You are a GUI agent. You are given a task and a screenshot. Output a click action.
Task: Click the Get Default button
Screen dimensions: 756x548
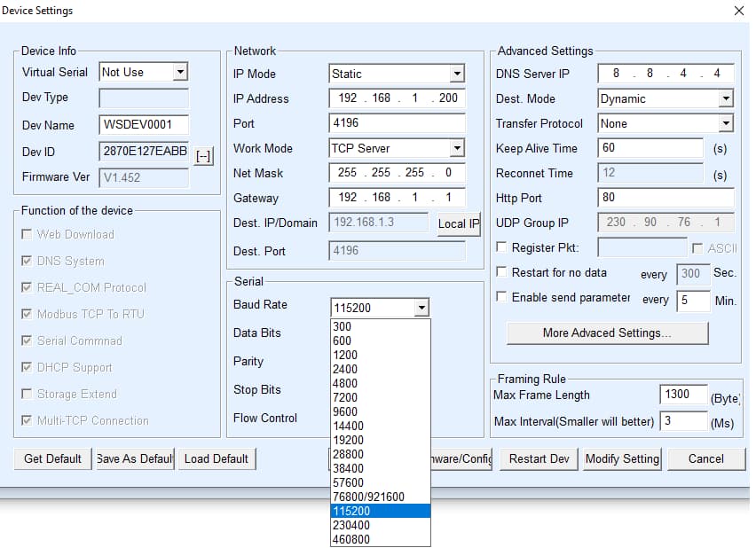[x=52, y=458]
